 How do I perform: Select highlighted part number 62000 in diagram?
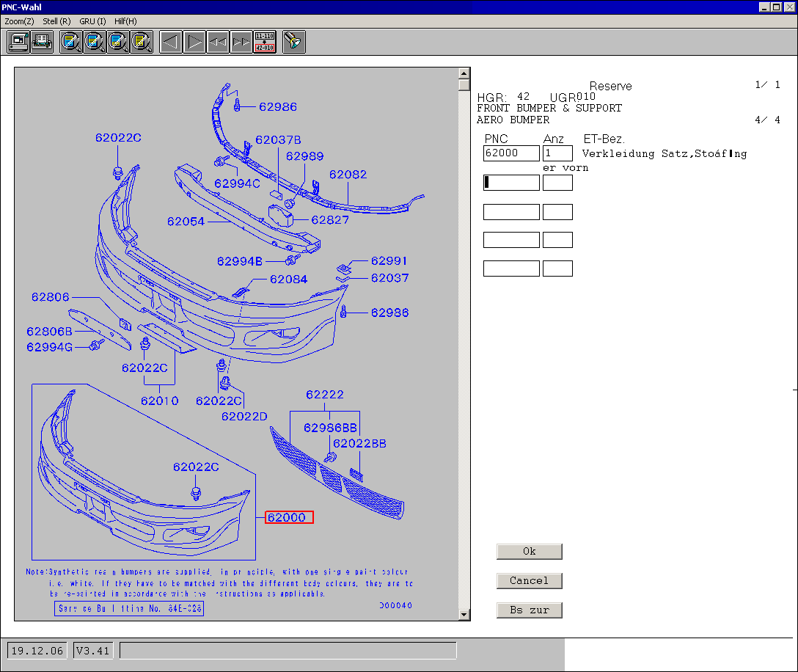tap(289, 517)
